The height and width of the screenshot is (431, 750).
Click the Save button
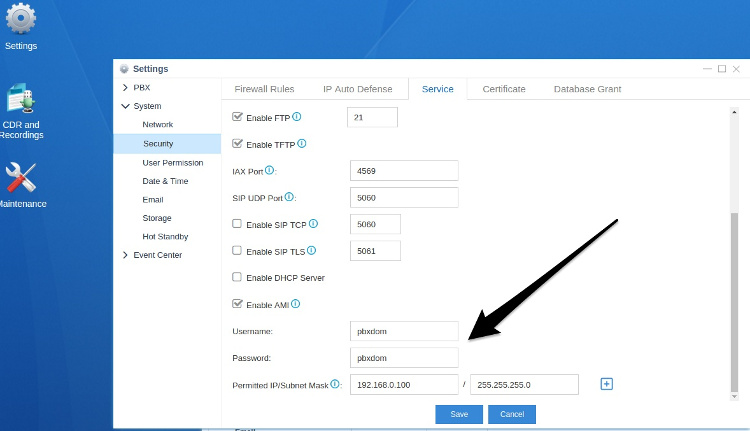(x=458, y=413)
